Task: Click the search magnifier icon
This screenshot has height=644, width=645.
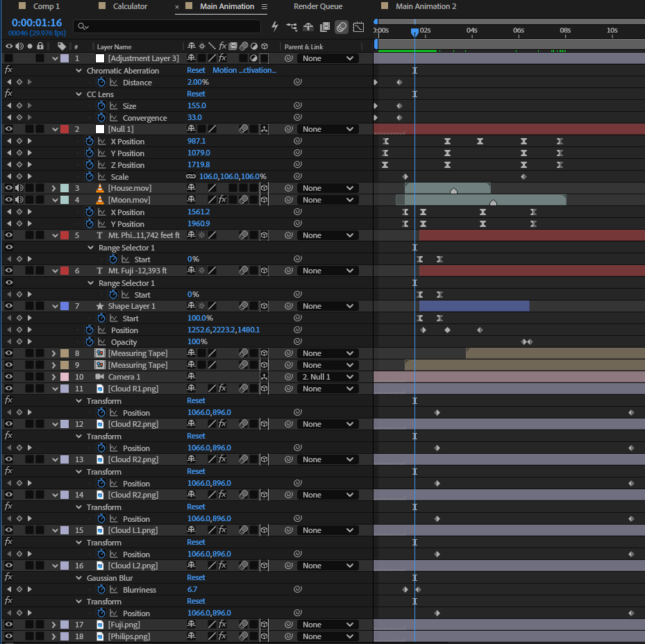Action: point(83,26)
